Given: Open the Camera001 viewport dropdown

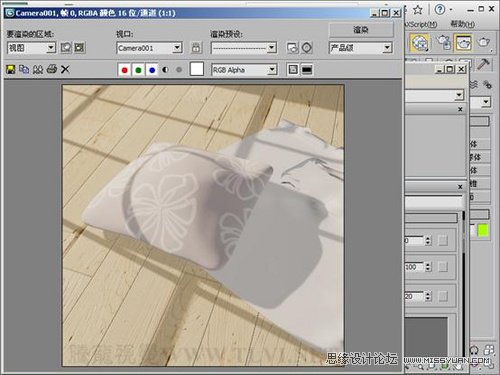Looking at the screenshot, I should coord(149,48).
